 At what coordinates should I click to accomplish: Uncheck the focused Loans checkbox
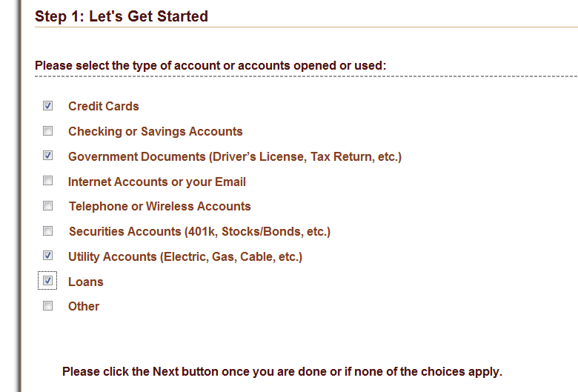pyautogui.click(x=48, y=281)
